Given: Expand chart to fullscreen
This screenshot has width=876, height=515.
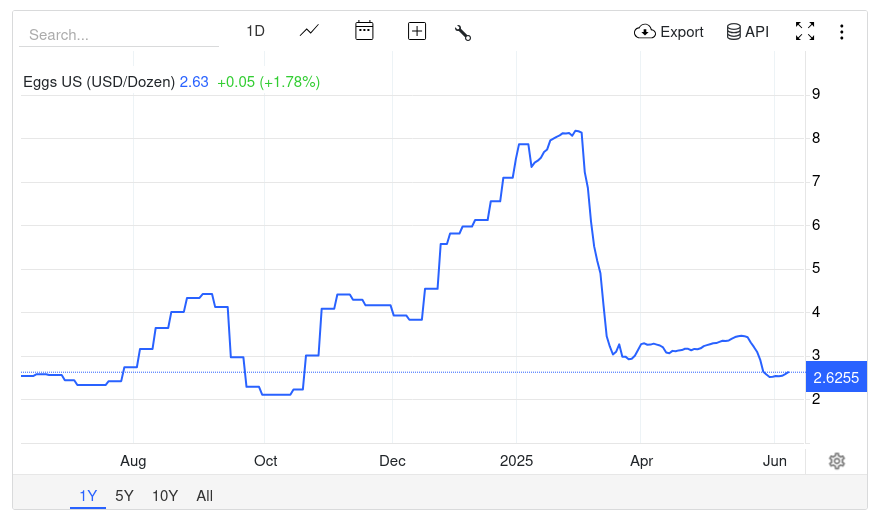Looking at the screenshot, I should coord(805,31).
